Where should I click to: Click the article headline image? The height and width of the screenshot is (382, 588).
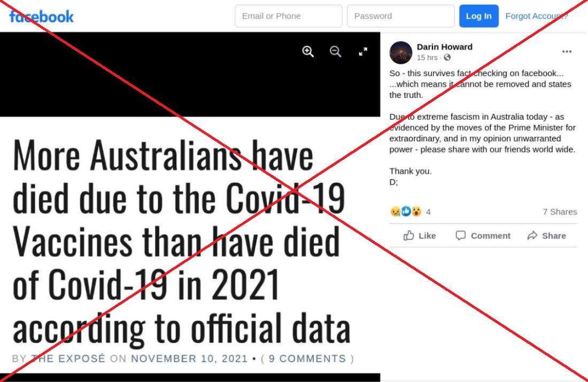point(190,207)
